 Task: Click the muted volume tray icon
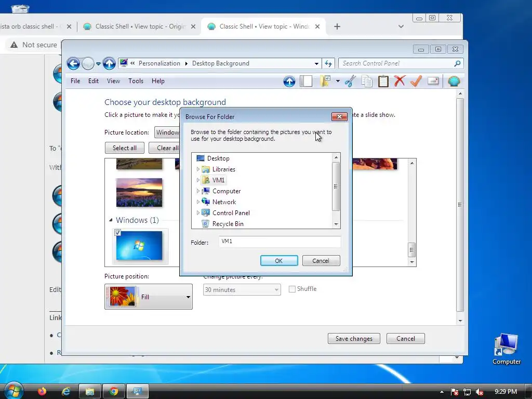coord(480,392)
